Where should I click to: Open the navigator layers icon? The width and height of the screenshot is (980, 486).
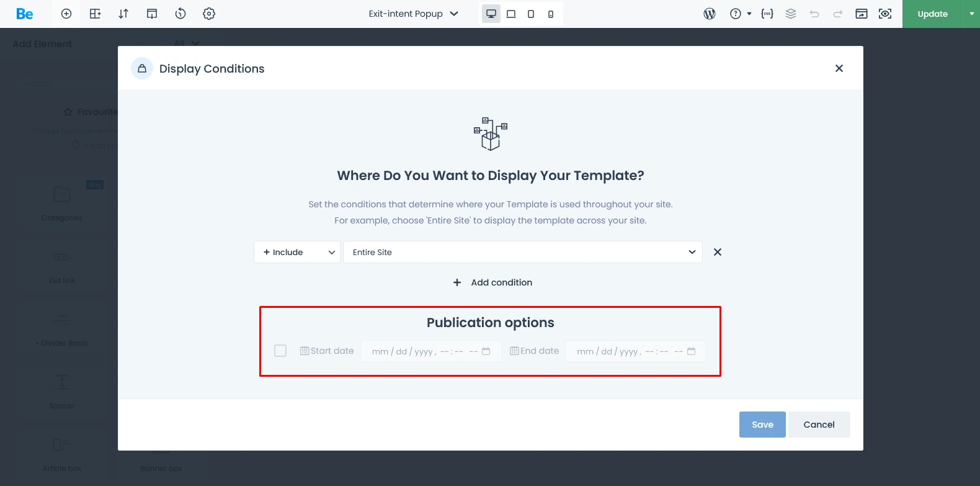pyautogui.click(x=791, y=14)
